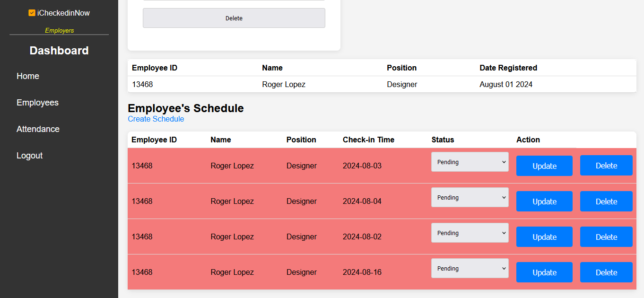The height and width of the screenshot is (298, 644).
Task: Click the iCheckedinNow checkbox logo icon
Action: (32, 13)
